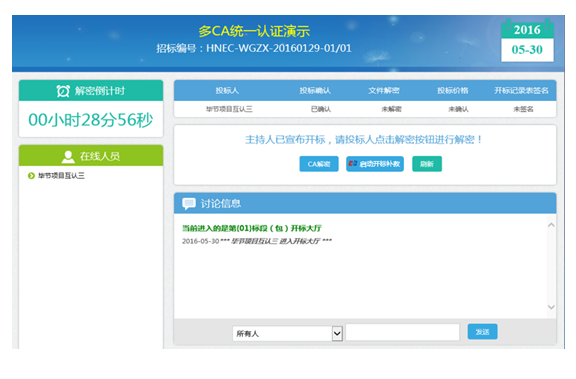Click the green message about 第(01)标段开标大厅

point(252,228)
